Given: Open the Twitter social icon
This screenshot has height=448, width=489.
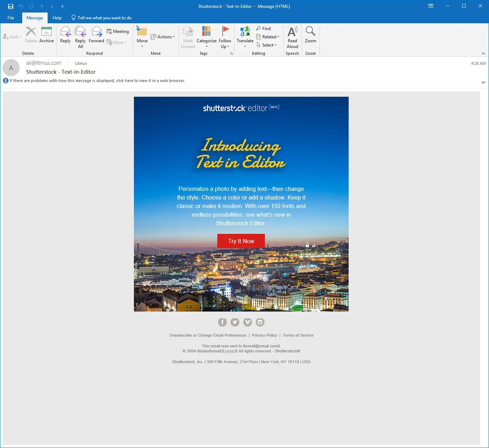Looking at the screenshot, I should [235, 322].
